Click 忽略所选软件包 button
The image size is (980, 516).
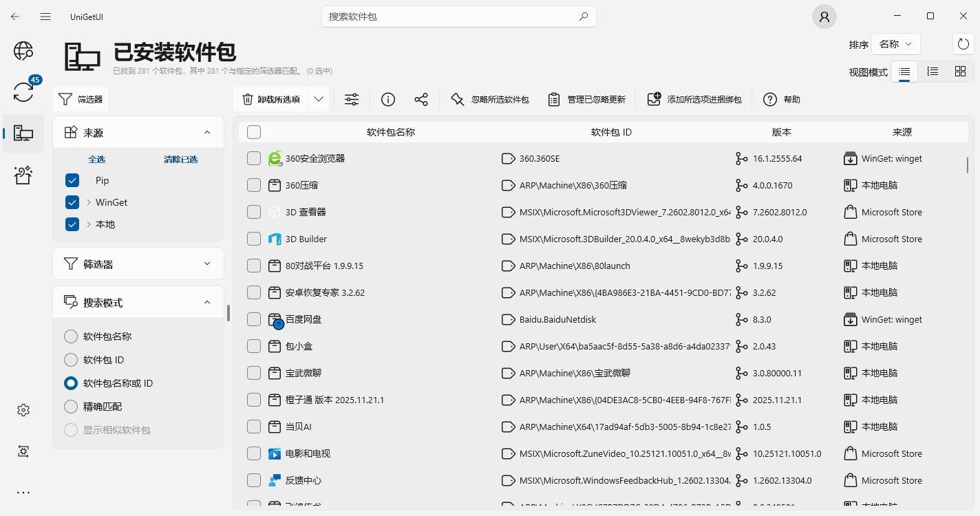point(490,100)
